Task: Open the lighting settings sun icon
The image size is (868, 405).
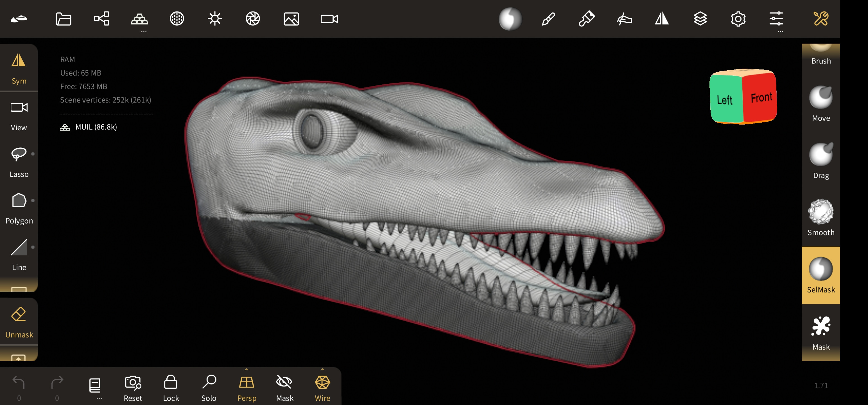Action: pos(215,19)
